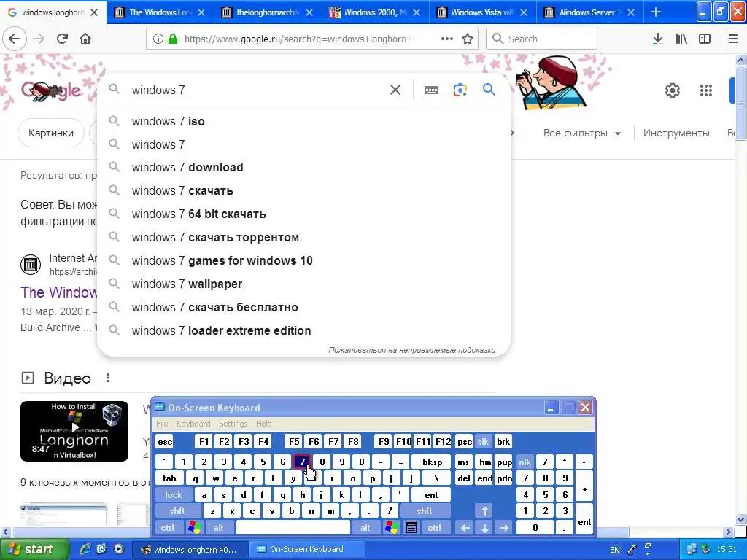Click context menu key on On-Screen Keyboard

[411, 528]
